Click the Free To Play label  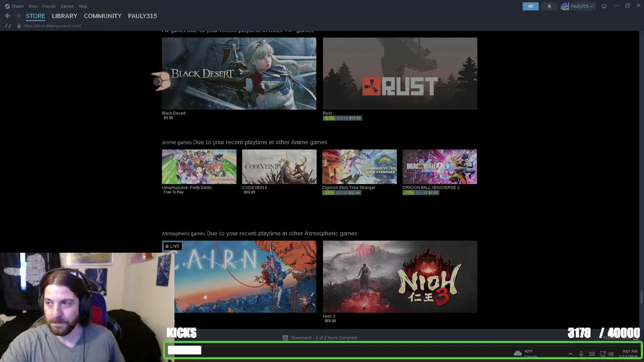pos(174,192)
